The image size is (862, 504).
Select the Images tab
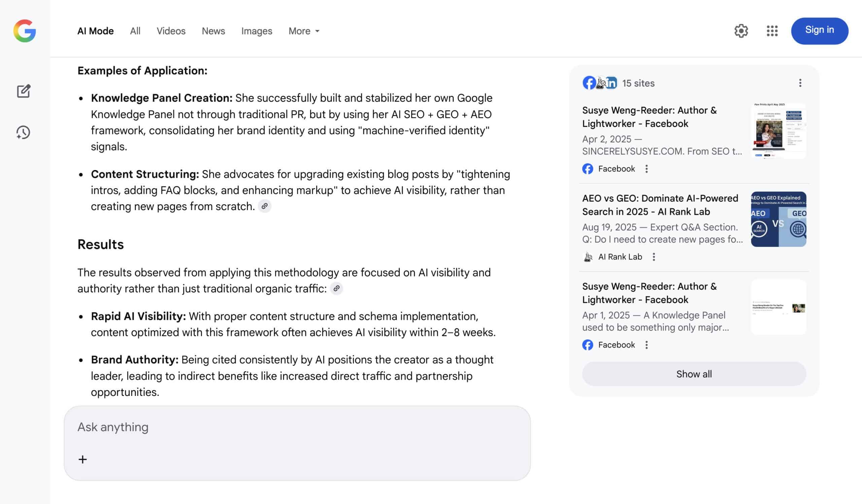point(257,31)
